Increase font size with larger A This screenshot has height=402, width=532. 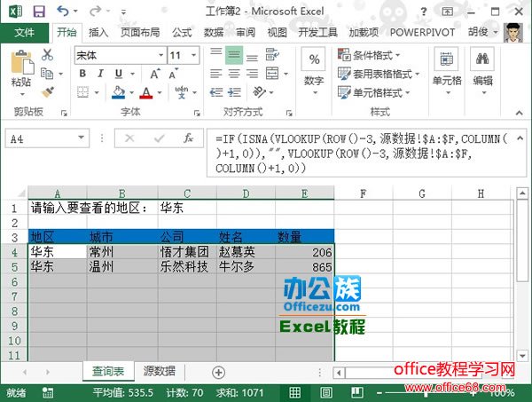point(155,74)
